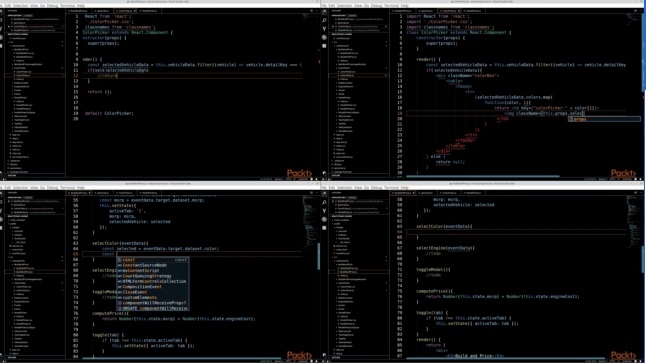This screenshot has width=646, height=363.
Task: Click empty line 64 in bottom-right editor
Action: tap(517, 232)
